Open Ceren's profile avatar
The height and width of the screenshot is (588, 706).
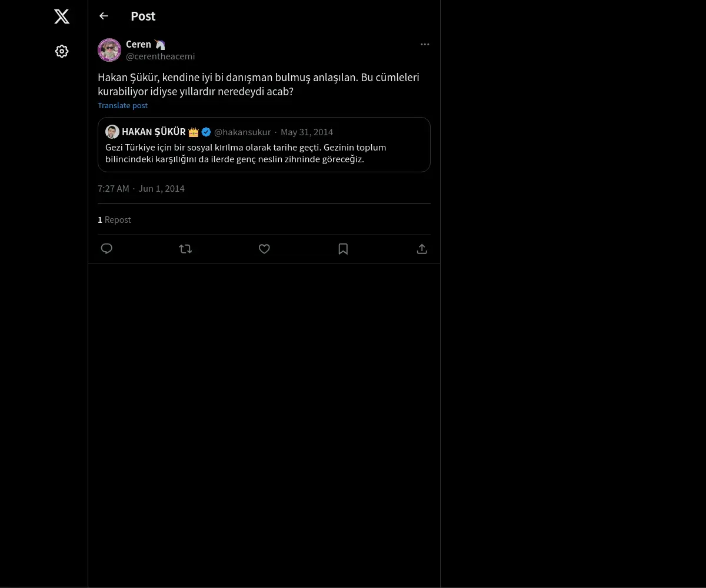(109, 50)
